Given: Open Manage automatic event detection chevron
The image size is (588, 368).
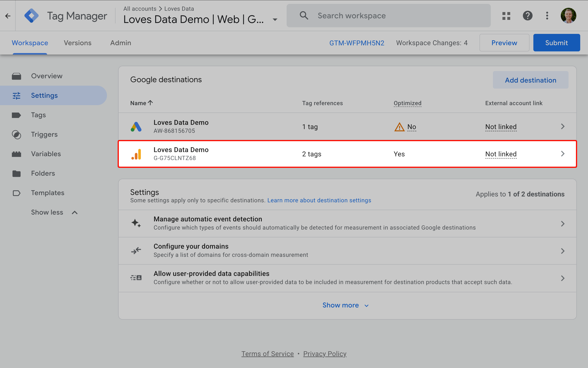Looking at the screenshot, I should click(x=563, y=224).
